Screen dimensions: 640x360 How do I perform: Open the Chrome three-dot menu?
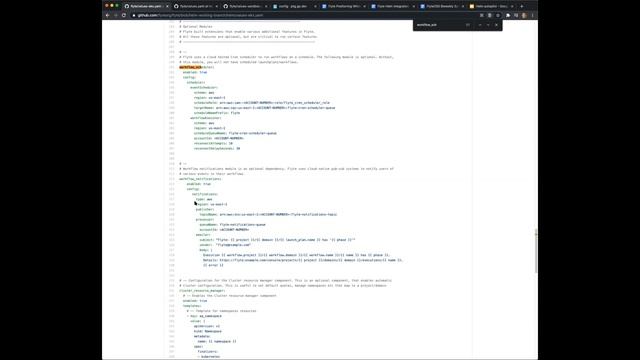pyautogui.click(x=532, y=15)
